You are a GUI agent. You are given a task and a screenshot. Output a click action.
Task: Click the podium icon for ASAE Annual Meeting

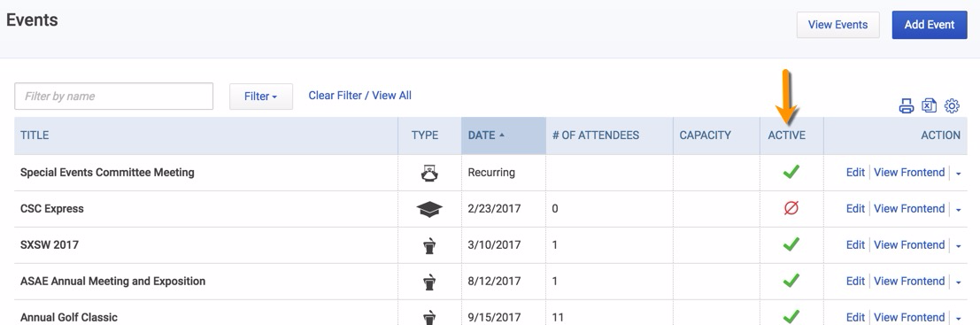(x=429, y=282)
